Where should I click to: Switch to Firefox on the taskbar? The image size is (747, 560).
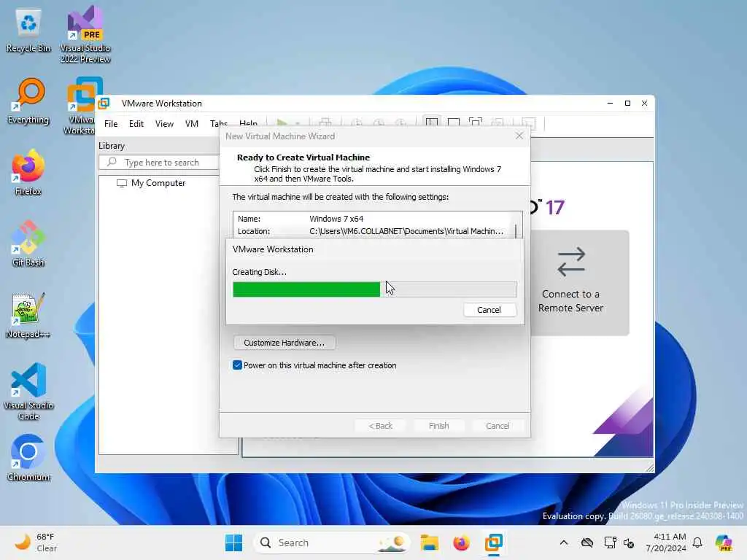click(461, 542)
